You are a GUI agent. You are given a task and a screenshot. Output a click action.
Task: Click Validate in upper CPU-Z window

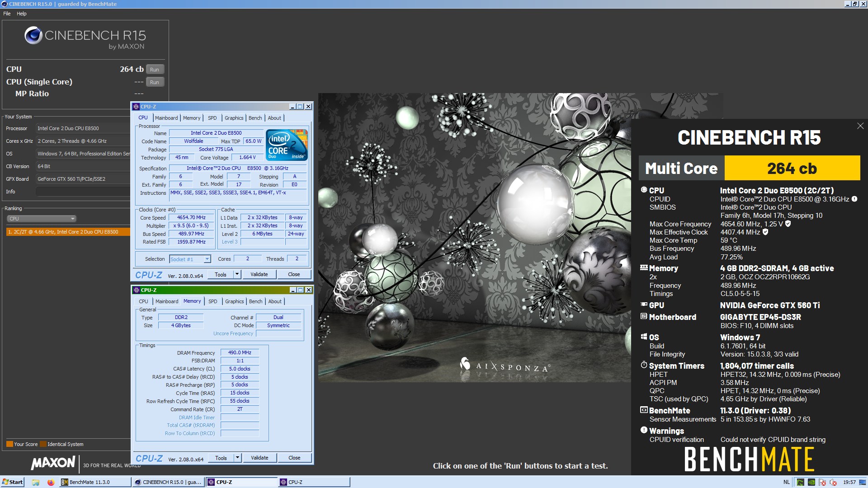259,274
